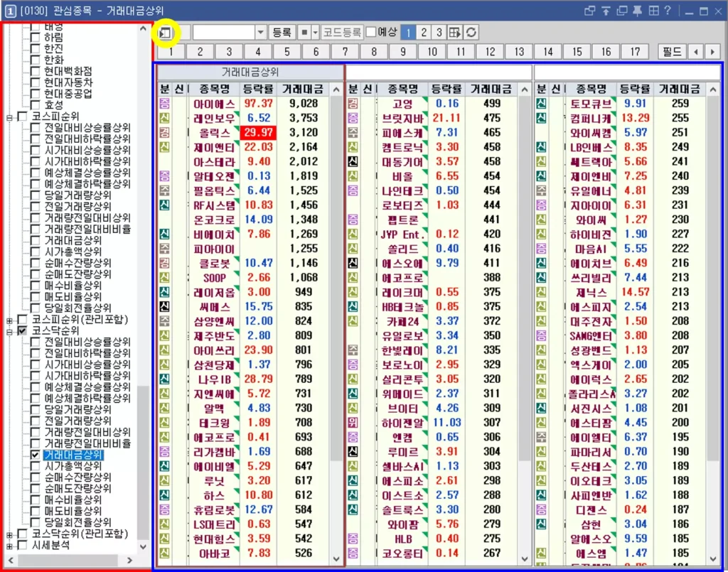Collapse the 코스닥순위 tree node
This screenshot has height=572, width=728.
pyautogui.click(x=9, y=331)
